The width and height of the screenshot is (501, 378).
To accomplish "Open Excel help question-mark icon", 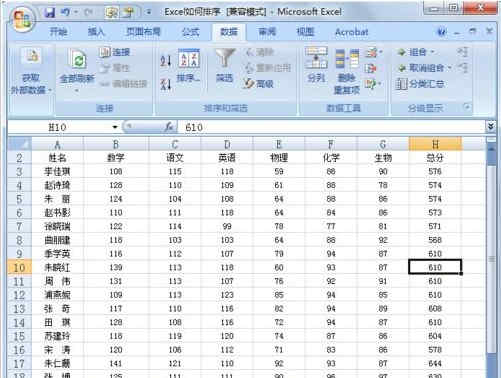I will [x=442, y=32].
